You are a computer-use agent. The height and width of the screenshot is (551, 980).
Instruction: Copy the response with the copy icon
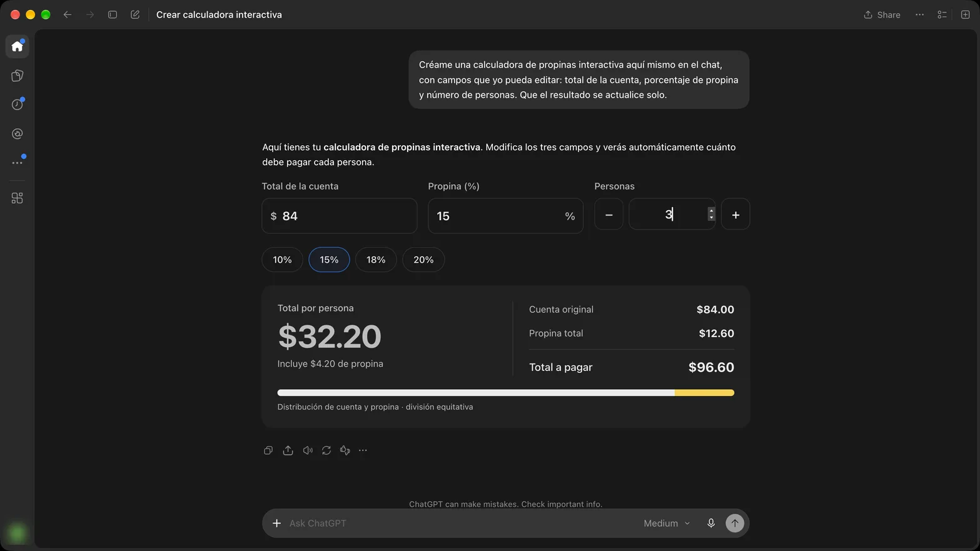268,450
